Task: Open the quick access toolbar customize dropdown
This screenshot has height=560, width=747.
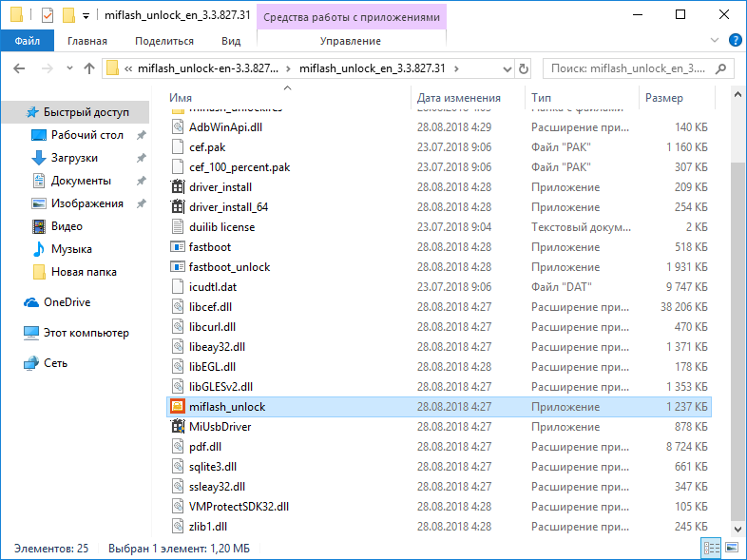Action: click(86, 16)
